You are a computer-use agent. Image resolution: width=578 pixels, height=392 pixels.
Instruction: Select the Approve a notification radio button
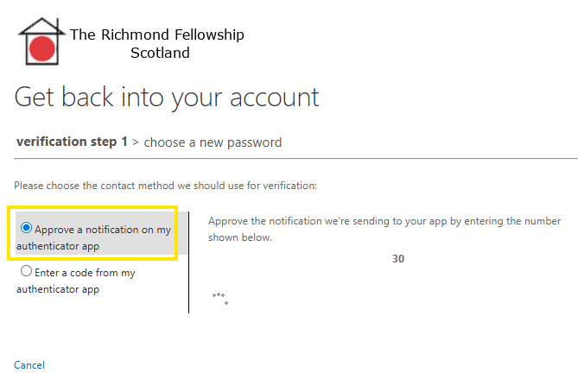click(x=27, y=229)
